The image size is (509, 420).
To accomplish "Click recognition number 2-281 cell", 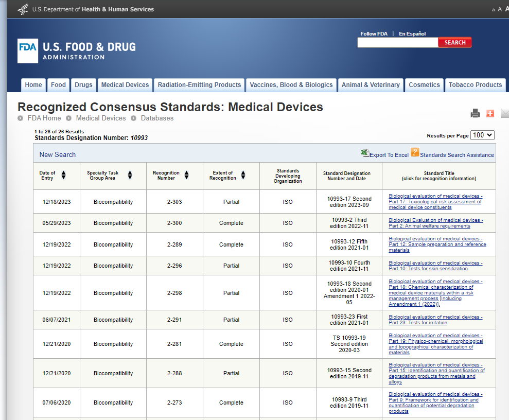I will 174,344.
